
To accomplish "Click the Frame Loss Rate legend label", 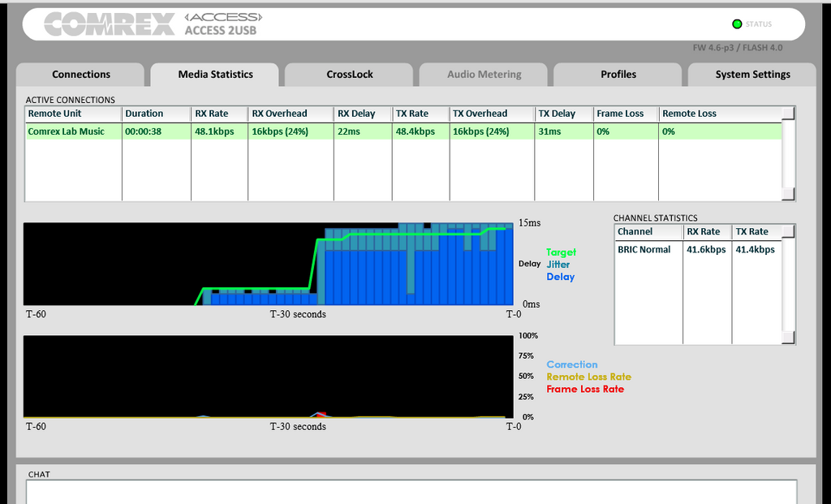I will 585,389.
